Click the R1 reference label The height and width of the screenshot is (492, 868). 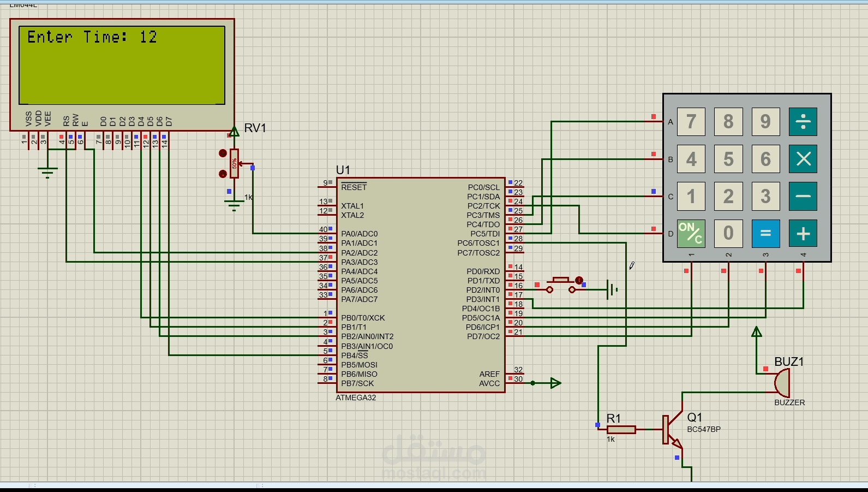click(x=614, y=418)
